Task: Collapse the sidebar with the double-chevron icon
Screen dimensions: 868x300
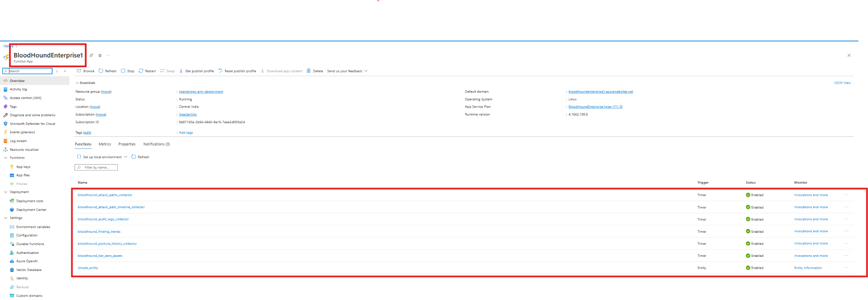Action: point(65,71)
